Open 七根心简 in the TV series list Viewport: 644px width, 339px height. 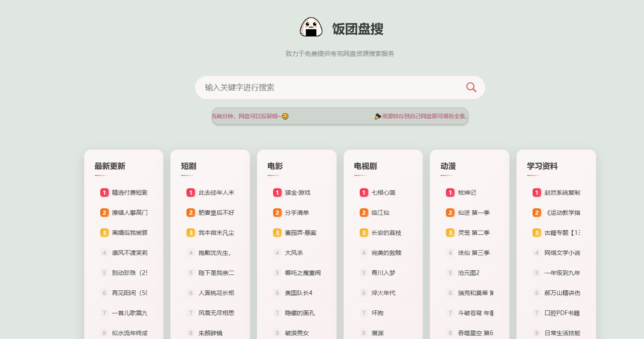(x=383, y=193)
